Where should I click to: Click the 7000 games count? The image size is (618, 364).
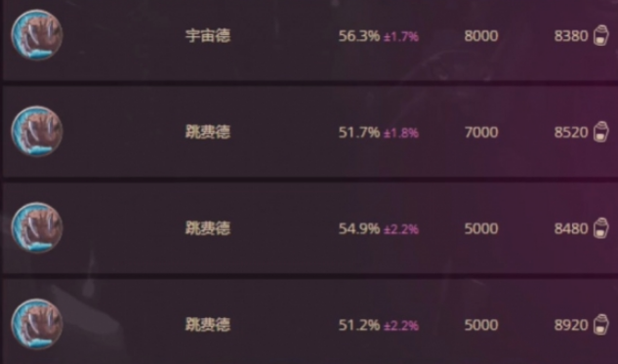point(481,132)
